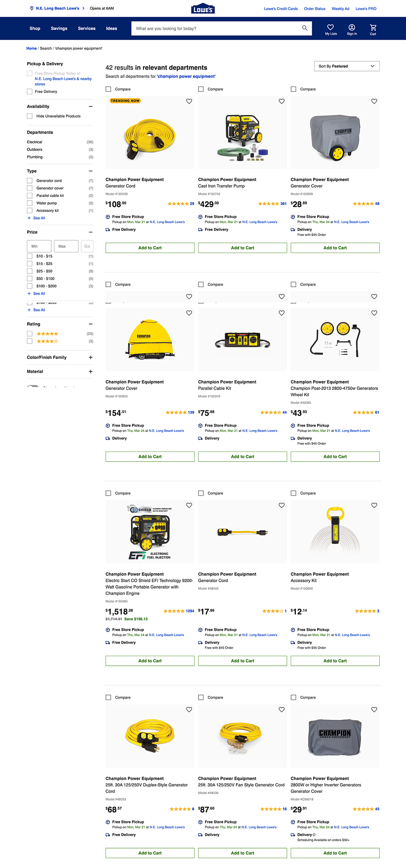Click the Delivery info icon on Inverter Cover

pos(314,835)
